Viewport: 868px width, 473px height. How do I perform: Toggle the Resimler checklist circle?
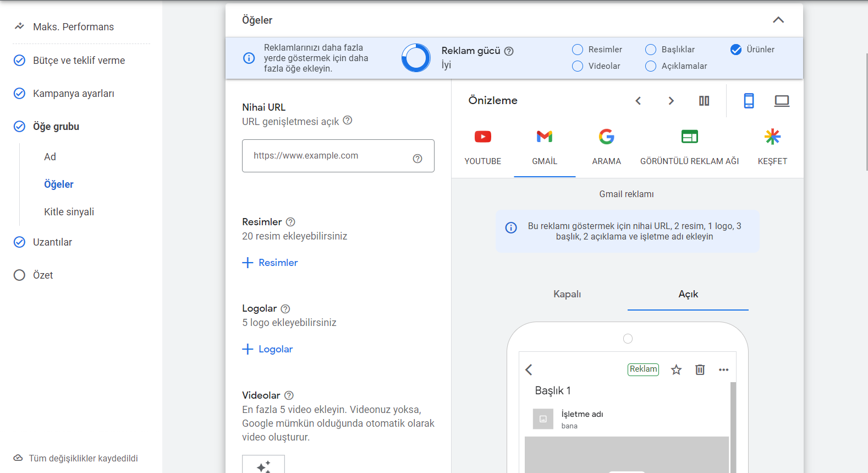578,50
